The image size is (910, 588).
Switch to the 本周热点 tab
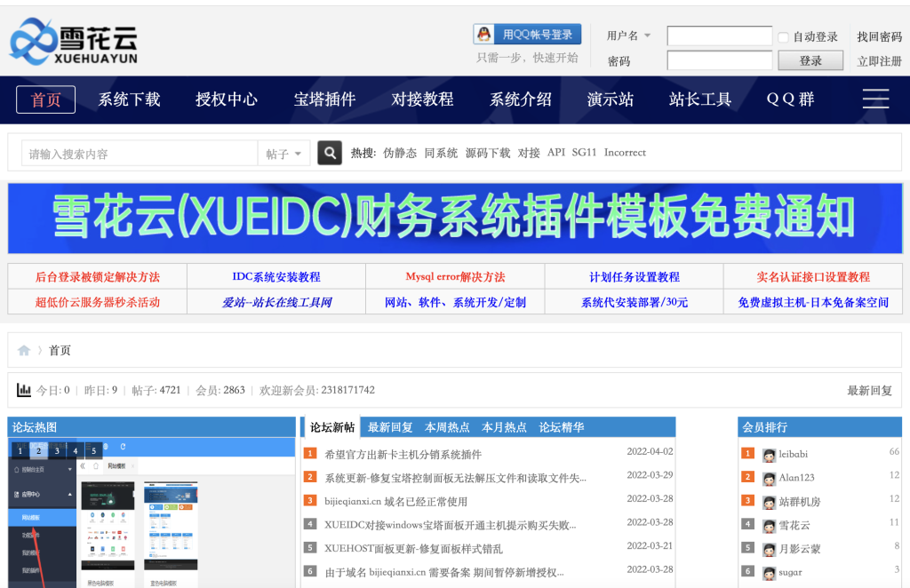point(447,427)
